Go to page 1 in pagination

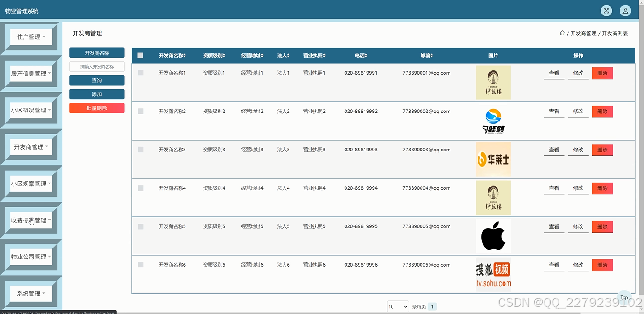click(432, 307)
